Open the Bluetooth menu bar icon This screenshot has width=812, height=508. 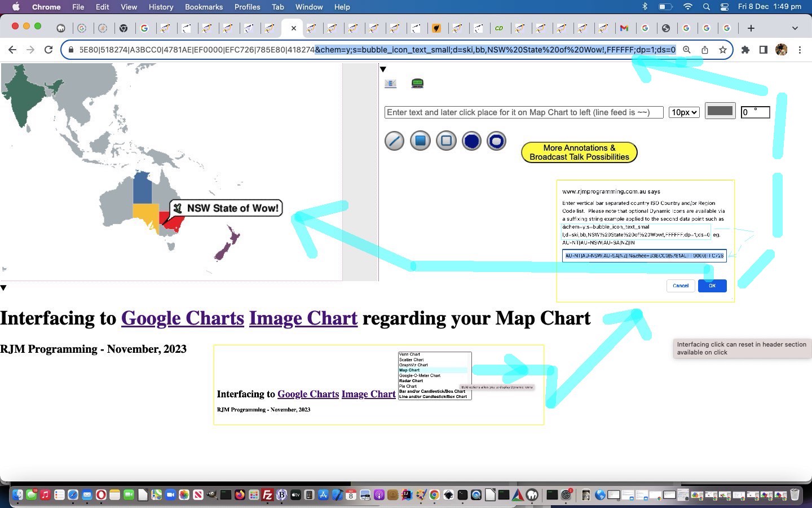(645, 7)
